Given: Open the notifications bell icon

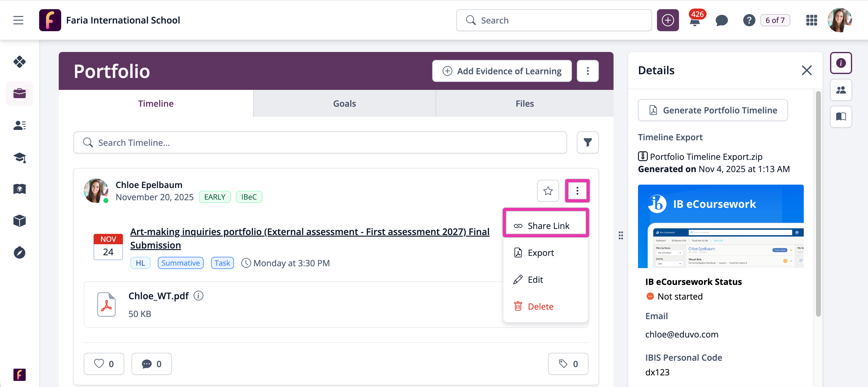Looking at the screenshot, I should tap(695, 21).
